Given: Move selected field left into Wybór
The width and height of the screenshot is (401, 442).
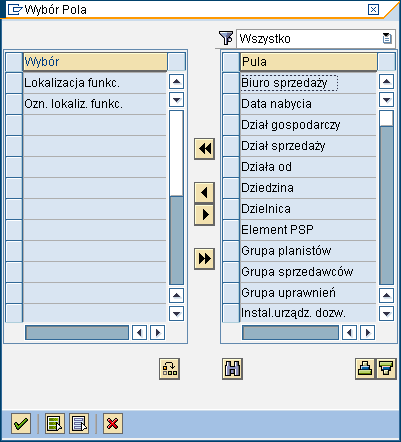Looking at the screenshot, I should pos(204,192).
